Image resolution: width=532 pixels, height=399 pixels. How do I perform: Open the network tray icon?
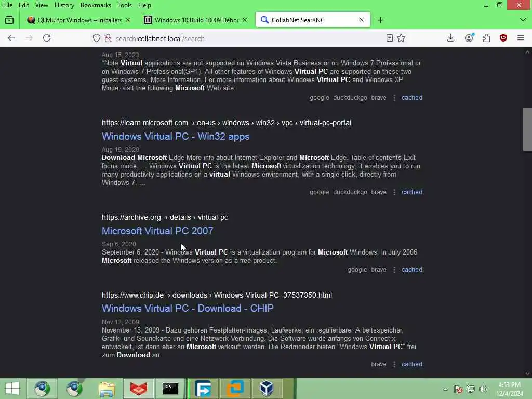pyautogui.click(x=470, y=389)
